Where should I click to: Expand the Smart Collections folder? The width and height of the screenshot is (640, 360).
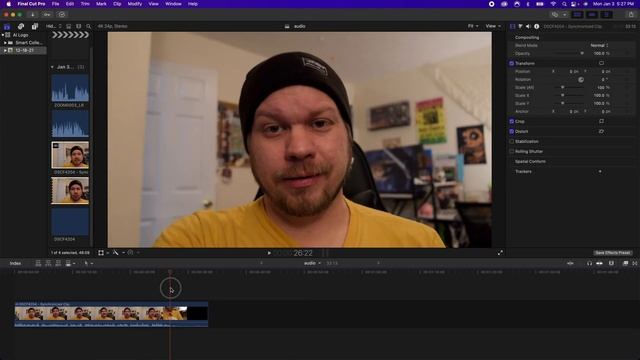[5, 43]
